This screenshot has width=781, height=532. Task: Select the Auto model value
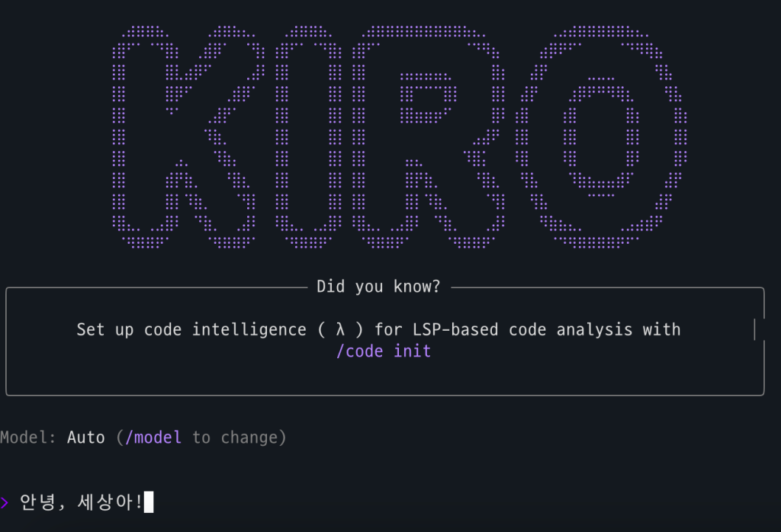85,437
